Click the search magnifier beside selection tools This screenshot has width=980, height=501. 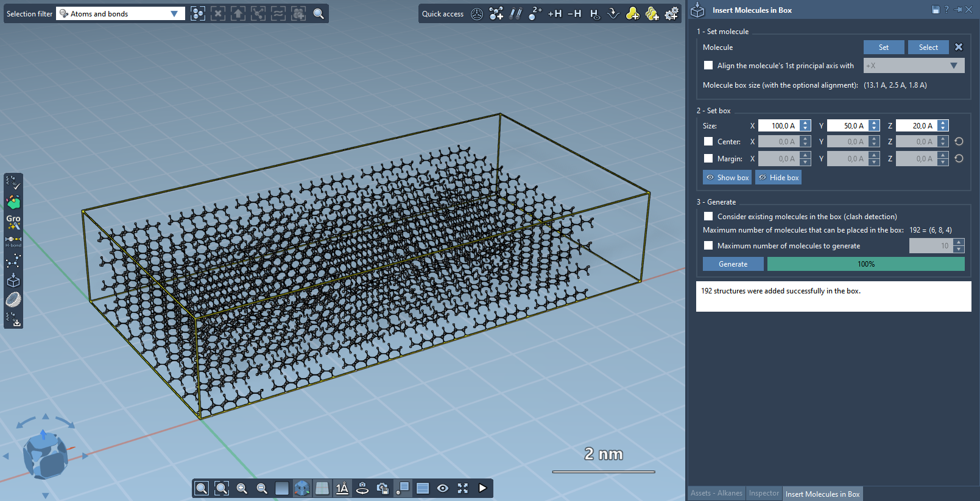(318, 13)
